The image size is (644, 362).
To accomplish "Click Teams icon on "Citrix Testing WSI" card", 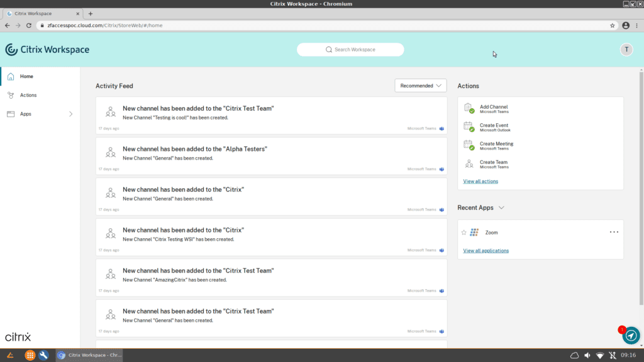I will coord(442,250).
